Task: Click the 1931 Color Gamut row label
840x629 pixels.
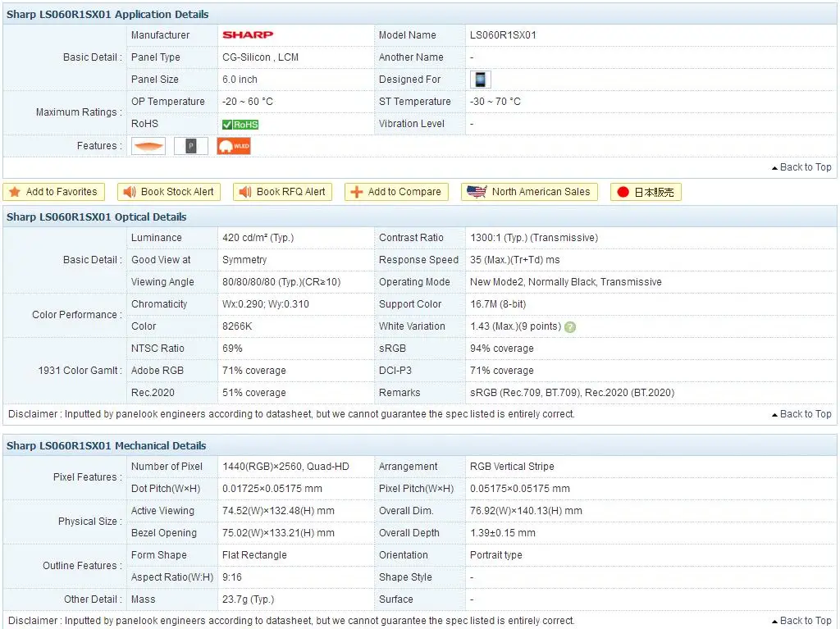Action: coord(80,371)
